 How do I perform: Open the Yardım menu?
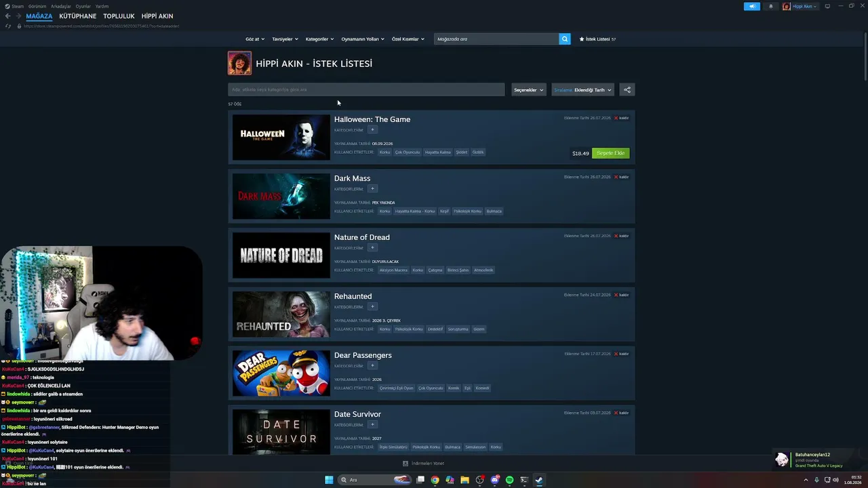[x=102, y=6]
